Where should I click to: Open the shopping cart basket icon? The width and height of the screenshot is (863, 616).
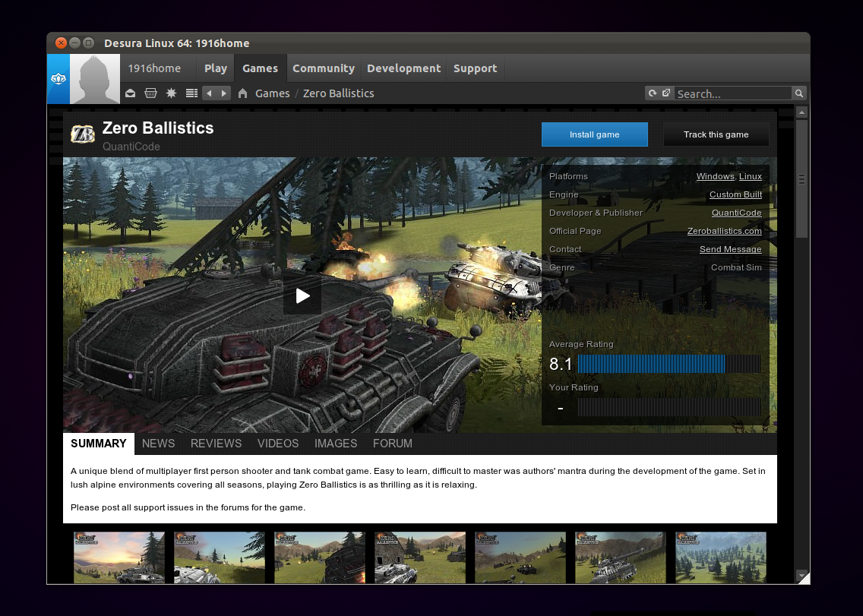151,93
